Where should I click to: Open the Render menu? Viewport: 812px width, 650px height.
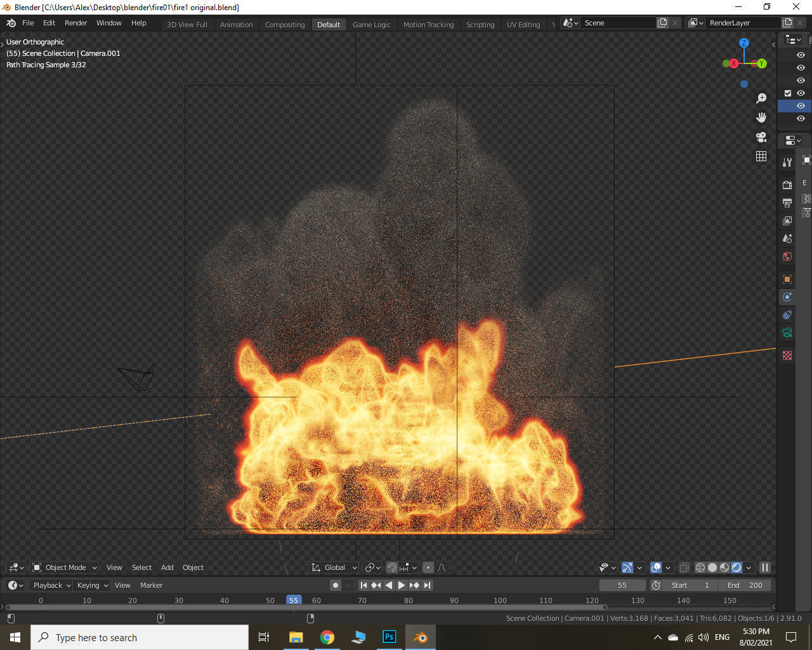click(75, 23)
